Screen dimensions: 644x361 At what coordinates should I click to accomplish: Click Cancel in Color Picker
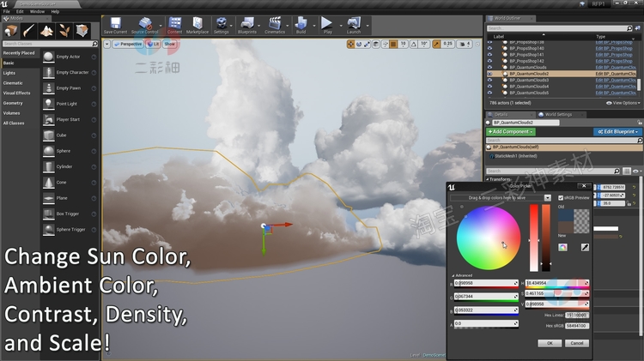[577, 343]
